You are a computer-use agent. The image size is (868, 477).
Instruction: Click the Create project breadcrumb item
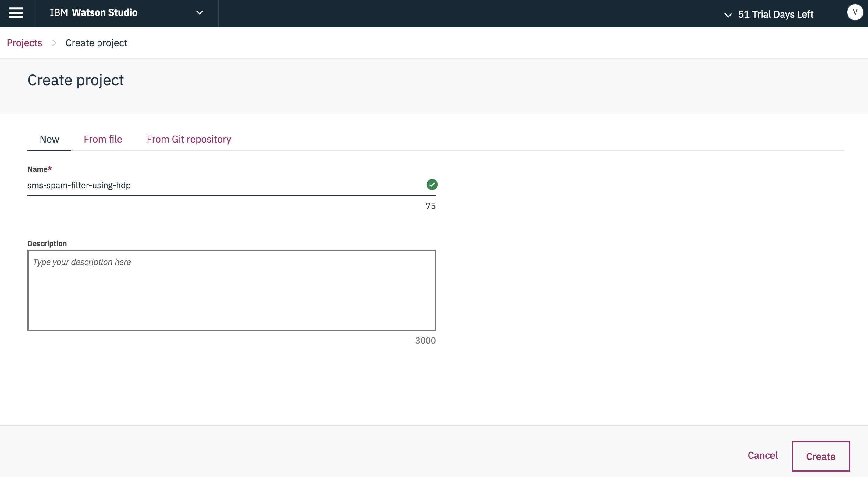pyautogui.click(x=96, y=43)
